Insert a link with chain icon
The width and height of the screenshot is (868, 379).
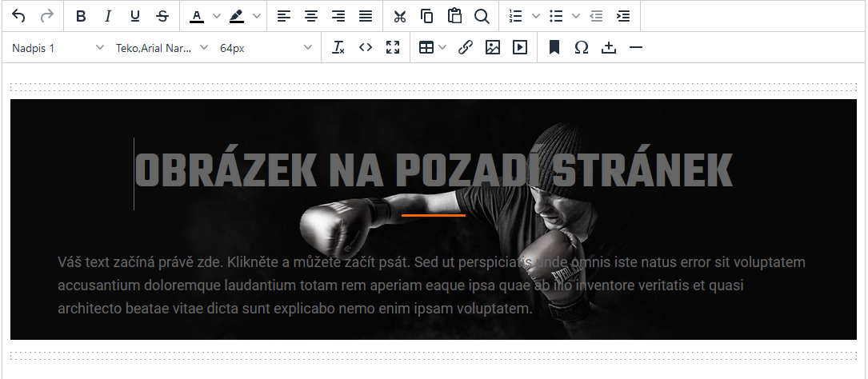[x=466, y=48]
